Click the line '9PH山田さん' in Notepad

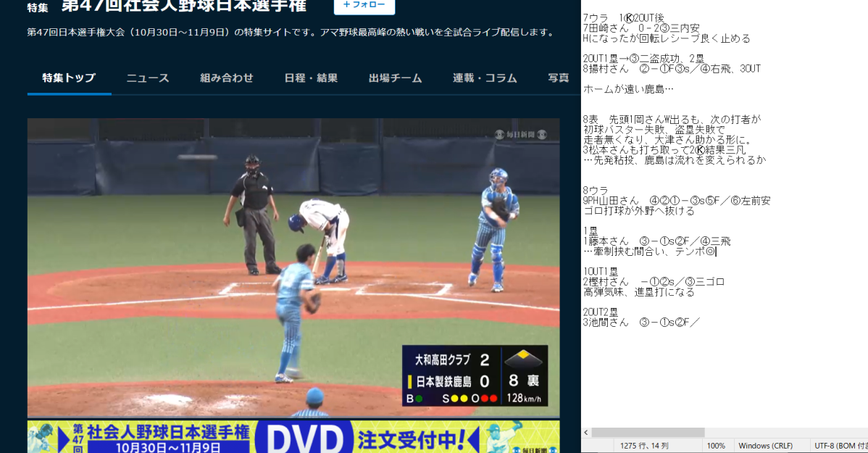pos(677,201)
